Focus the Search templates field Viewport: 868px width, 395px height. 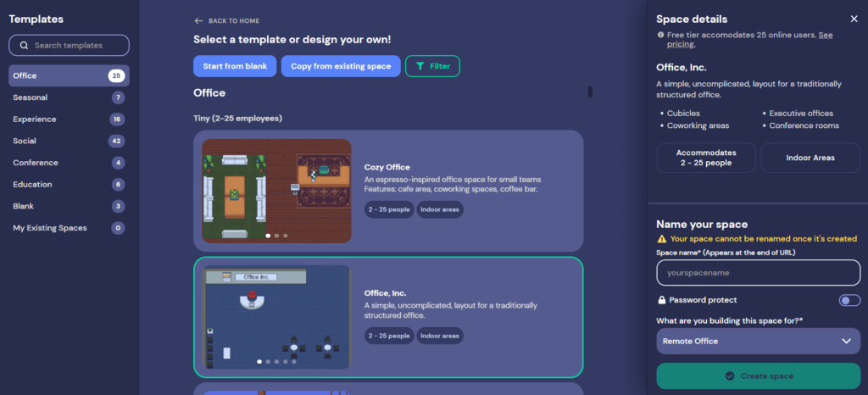point(69,46)
